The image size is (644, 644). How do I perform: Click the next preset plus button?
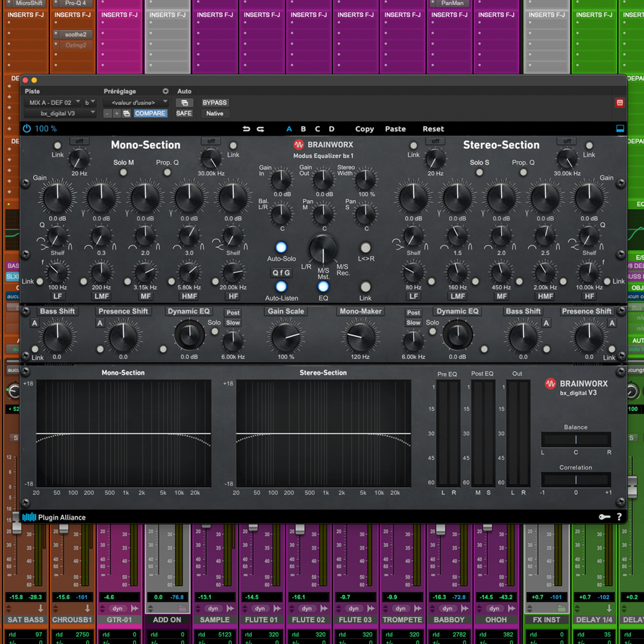tap(116, 113)
